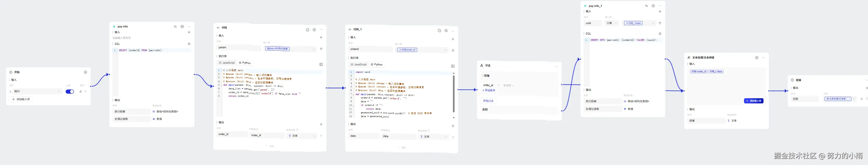The height and width of the screenshot is (165, 868).
Task: Swap the data source on pay-info_1 node
Action: click(646, 6)
